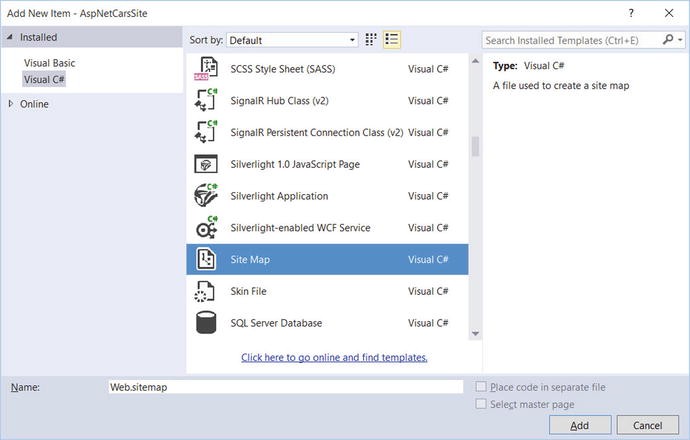This screenshot has width=690, height=440.
Task: Click the Search Installed Templates box
Action: tap(572, 40)
